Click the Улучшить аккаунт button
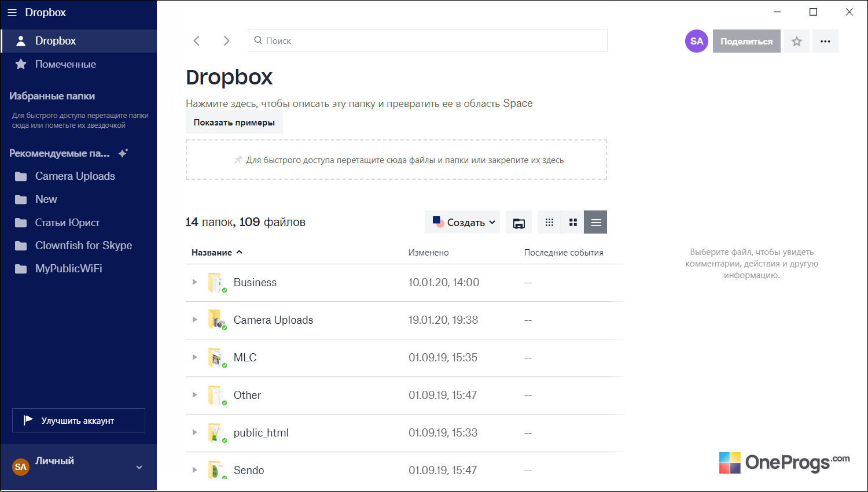Image resolution: width=868 pixels, height=492 pixels. [79, 420]
